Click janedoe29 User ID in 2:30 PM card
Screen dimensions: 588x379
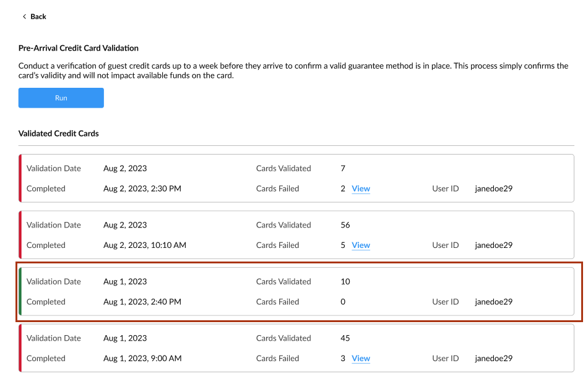click(493, 189)
